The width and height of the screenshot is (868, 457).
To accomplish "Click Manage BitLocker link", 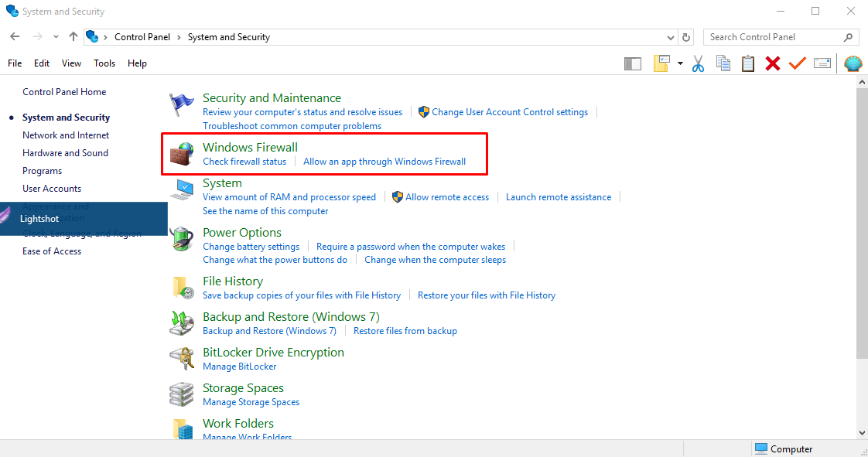I will coord(239,367).
